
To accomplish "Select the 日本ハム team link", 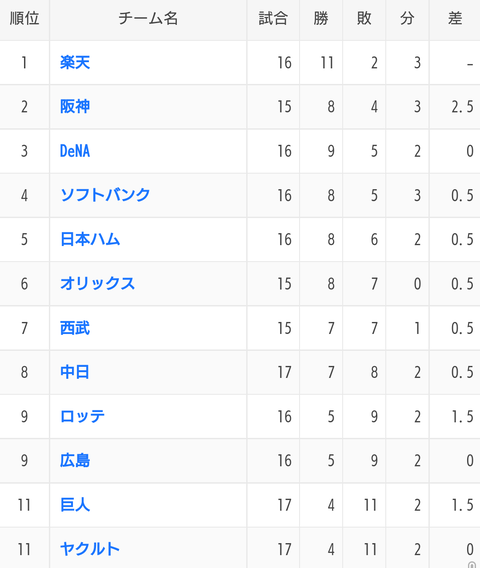I will pyautogui.click(x=90, y=239).
